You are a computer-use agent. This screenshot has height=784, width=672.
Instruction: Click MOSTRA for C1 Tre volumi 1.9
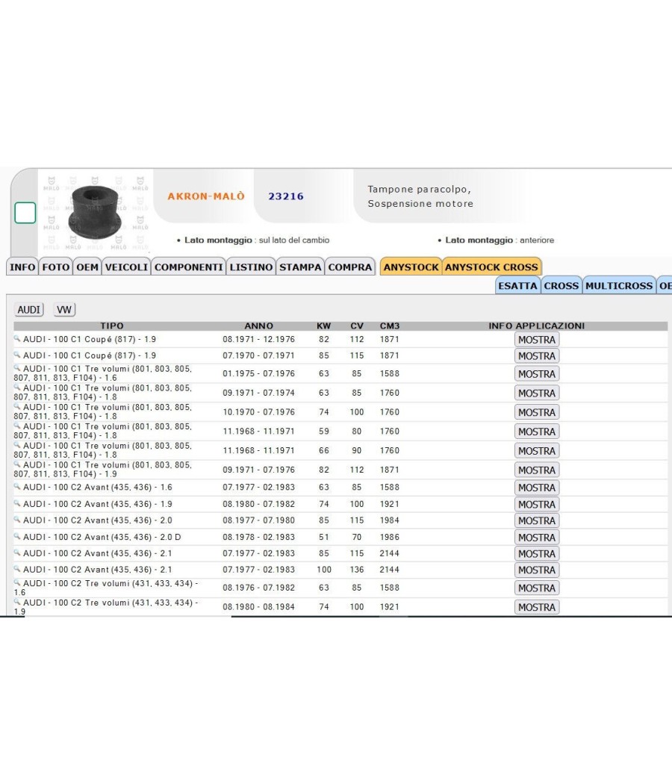click(537, 470)
